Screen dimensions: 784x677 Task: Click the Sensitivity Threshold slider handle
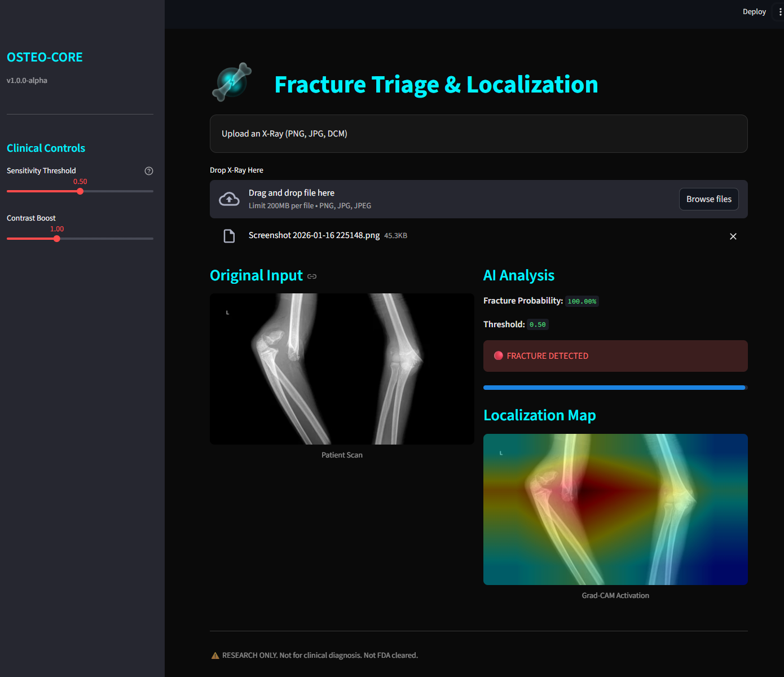point(80,191)
